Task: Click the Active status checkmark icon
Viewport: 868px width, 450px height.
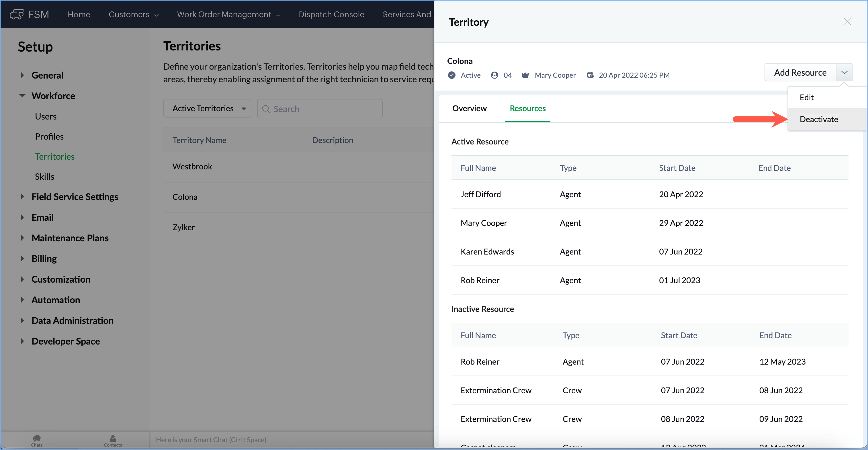Action: (451, 75)
